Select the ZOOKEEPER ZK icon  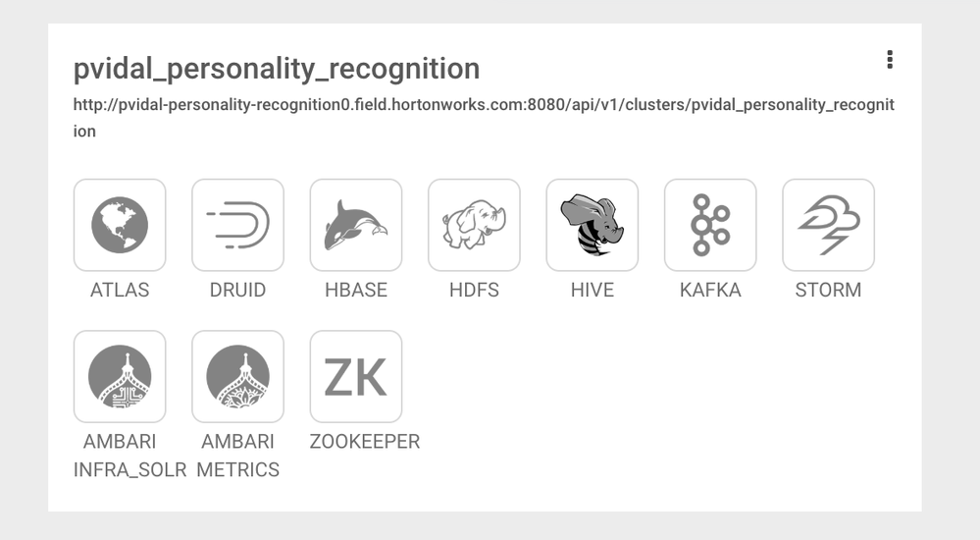pos(356,376)
